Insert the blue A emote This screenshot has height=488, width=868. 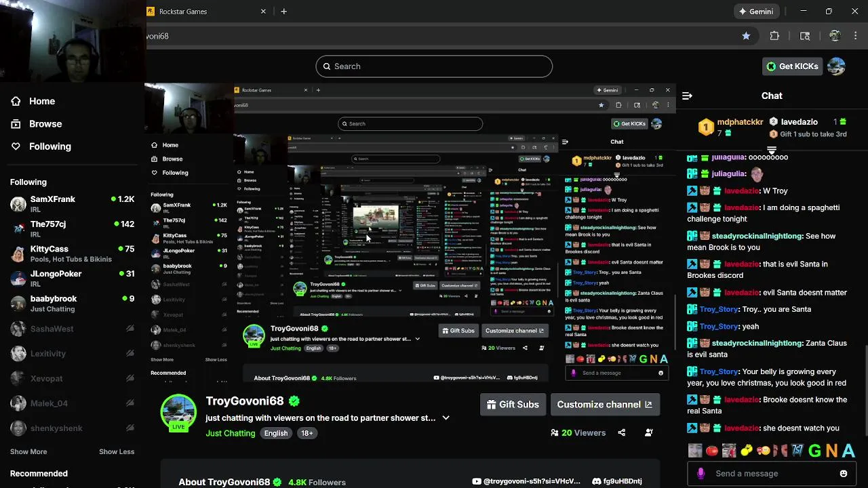[x=848, y=451]
